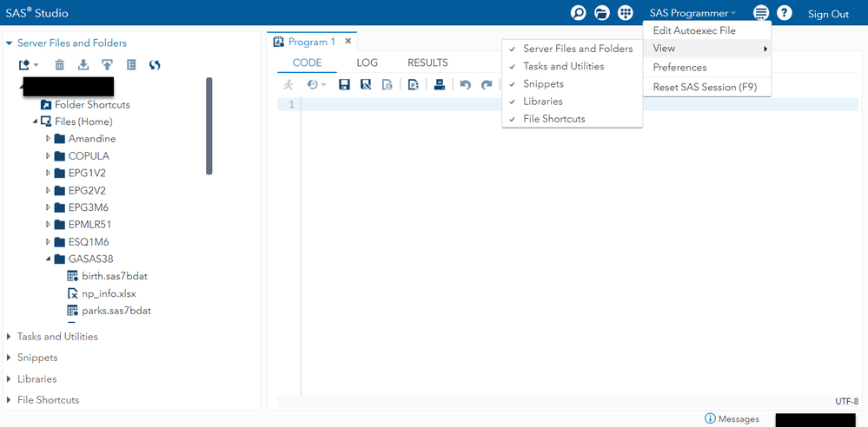
Task: Open the more application options menu icon
Action: point(761,13)
